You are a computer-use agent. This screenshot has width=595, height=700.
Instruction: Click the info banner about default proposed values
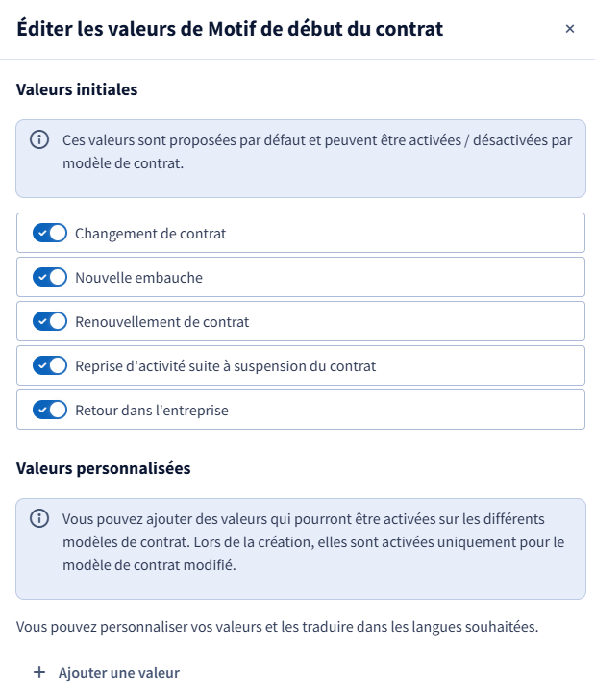pos(301,159)
